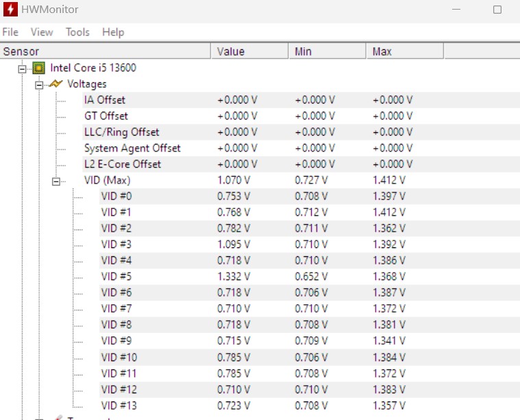Click the VID #5 current value 1.332 V
The height and width of the screenshot is (420, 520).
tap(234, 276)
